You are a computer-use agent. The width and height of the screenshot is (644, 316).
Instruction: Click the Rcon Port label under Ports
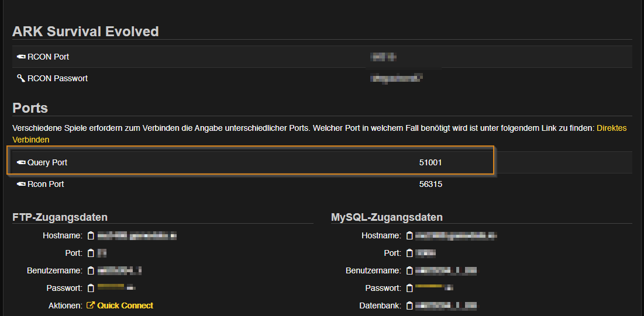pos(46,185)
